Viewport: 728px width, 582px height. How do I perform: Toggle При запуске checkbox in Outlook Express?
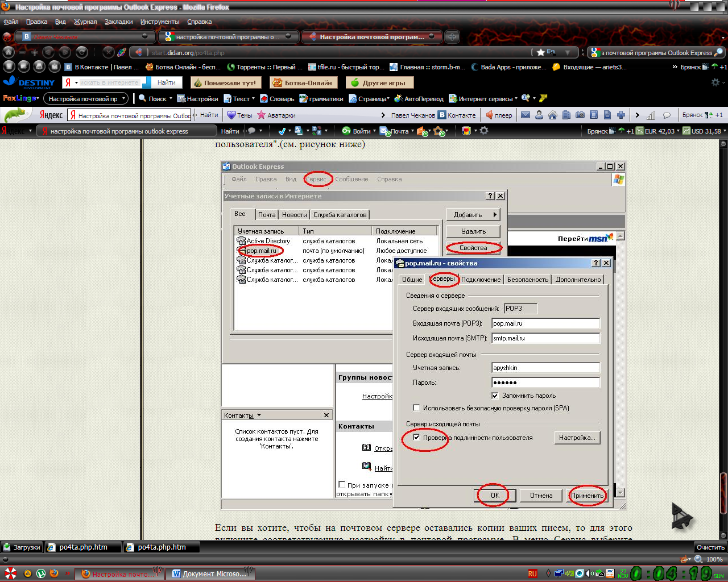tap(342, 485)
